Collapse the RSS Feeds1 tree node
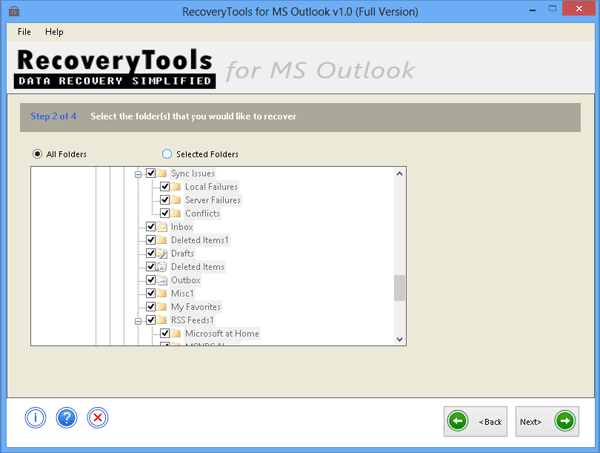Image resolution: width=600 pixels, height=453 pixels. tap(138, 321)
